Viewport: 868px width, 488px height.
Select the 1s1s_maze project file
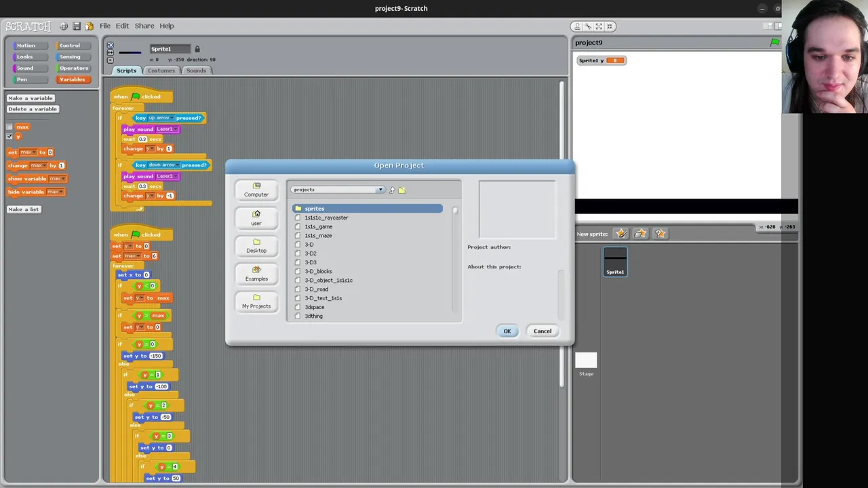318,235
